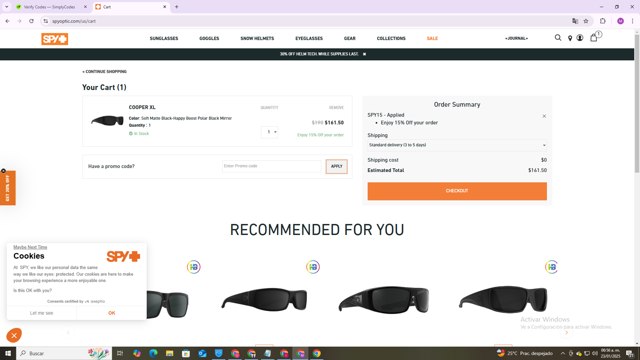The width and height of the screenshot is (640, 360).
Task: Close the GET 20% OFF side tab
Action: [x=3, y=171]
